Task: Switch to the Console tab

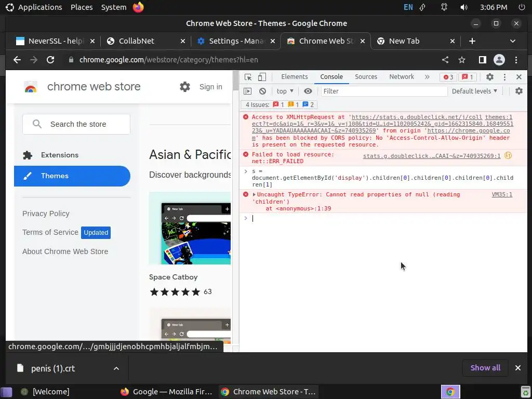Action: [331, 77]
